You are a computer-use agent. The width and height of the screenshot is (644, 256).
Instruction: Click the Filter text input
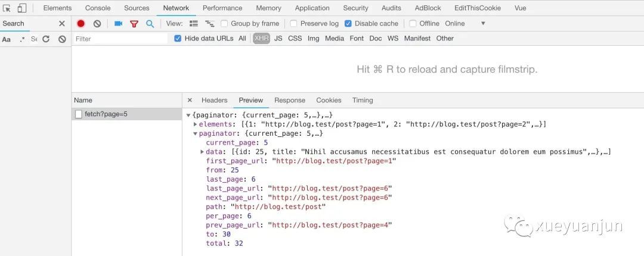click(x=119, y=39)
